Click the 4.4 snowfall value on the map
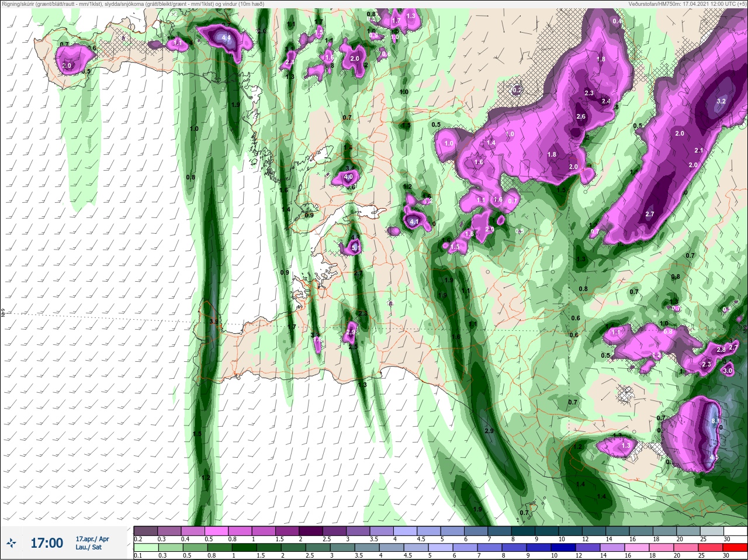 click(x=227, y=39)
